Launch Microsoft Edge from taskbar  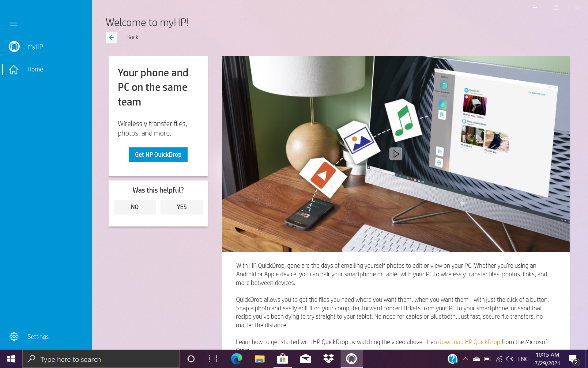pos(236,359)
